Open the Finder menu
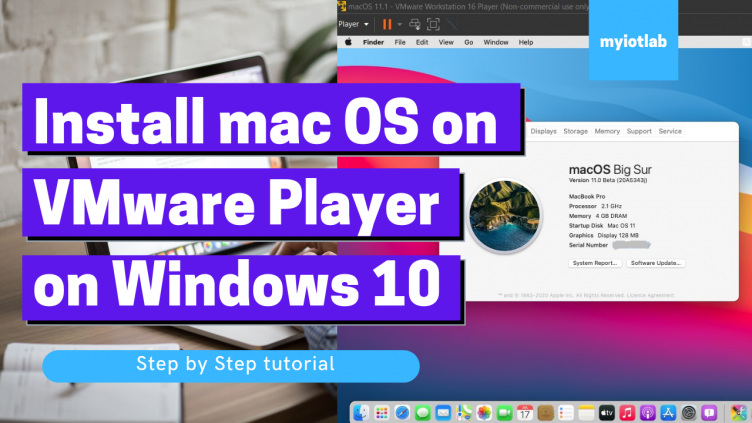 (x=373, y=42)
